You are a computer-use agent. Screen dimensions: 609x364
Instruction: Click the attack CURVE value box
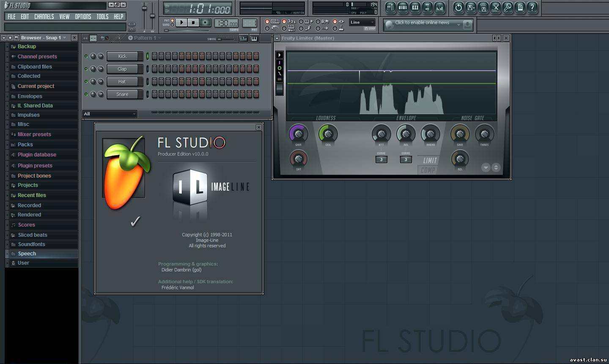point(381,160)
